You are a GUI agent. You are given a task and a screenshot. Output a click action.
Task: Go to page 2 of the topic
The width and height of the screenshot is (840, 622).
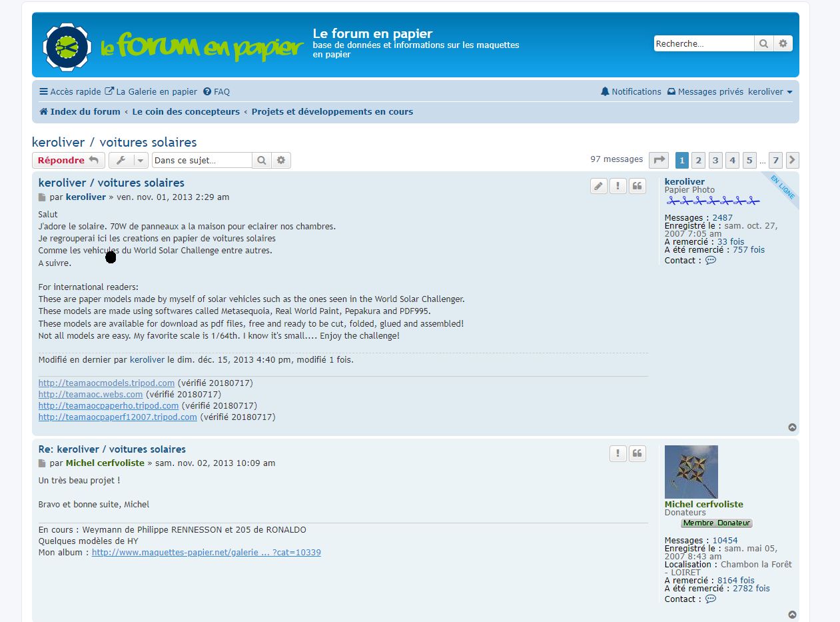tap(698, 160)
